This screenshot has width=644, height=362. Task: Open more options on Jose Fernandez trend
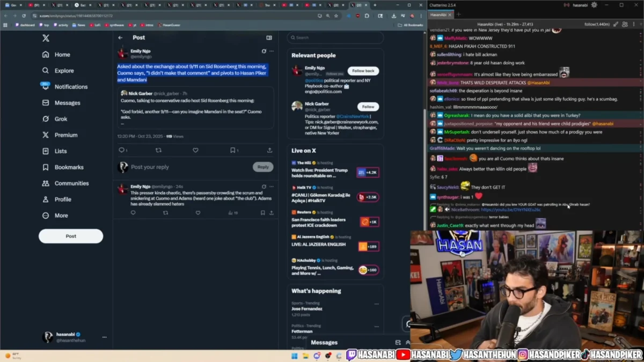tap(376, 304)
